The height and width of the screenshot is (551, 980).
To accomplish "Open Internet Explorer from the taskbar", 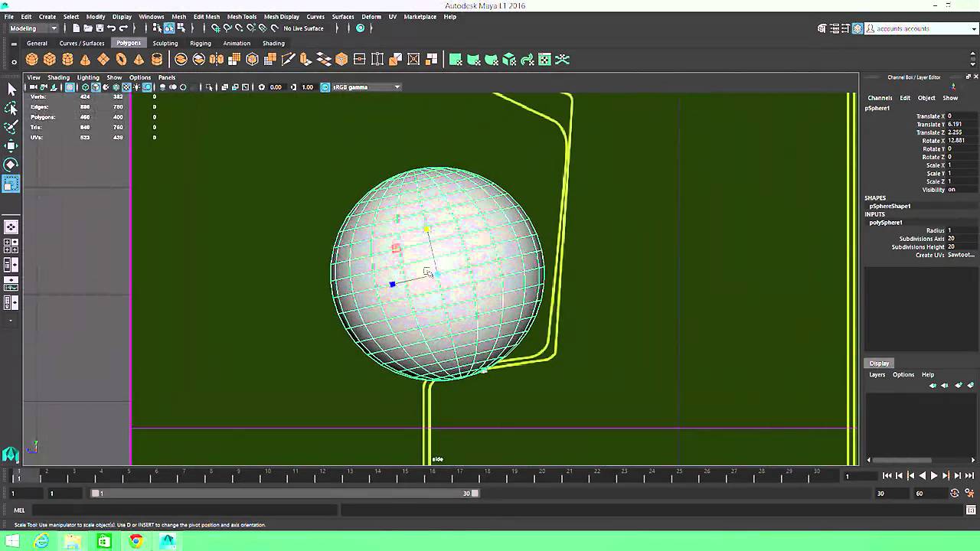I will 41,542.
